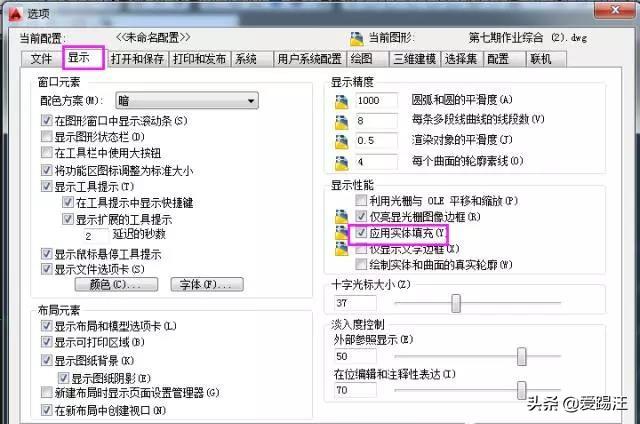
Task: Enable 在工具栏中使用大按钮 checkbox
Action: tap(47, 153)
